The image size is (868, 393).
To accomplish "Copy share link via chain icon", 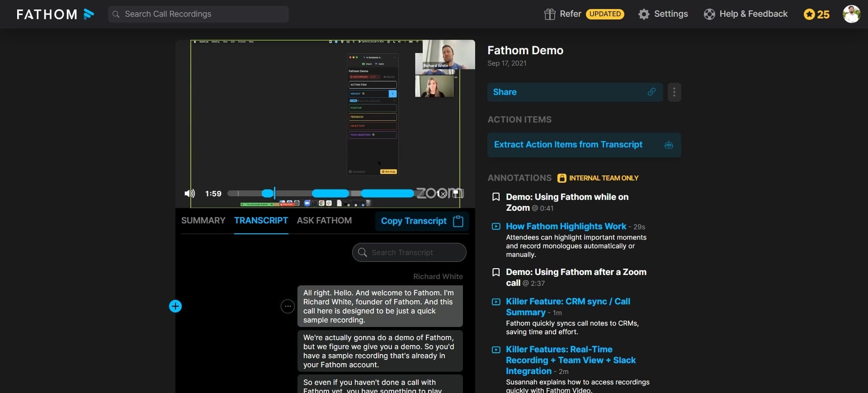I will click(x=651, y=92).
